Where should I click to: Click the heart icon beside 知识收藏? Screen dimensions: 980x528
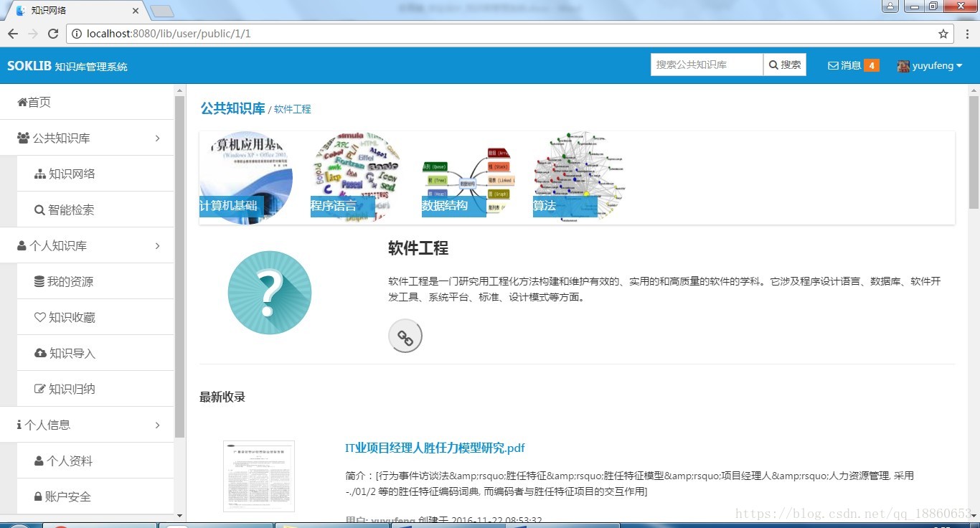click(x=39, y=318)
